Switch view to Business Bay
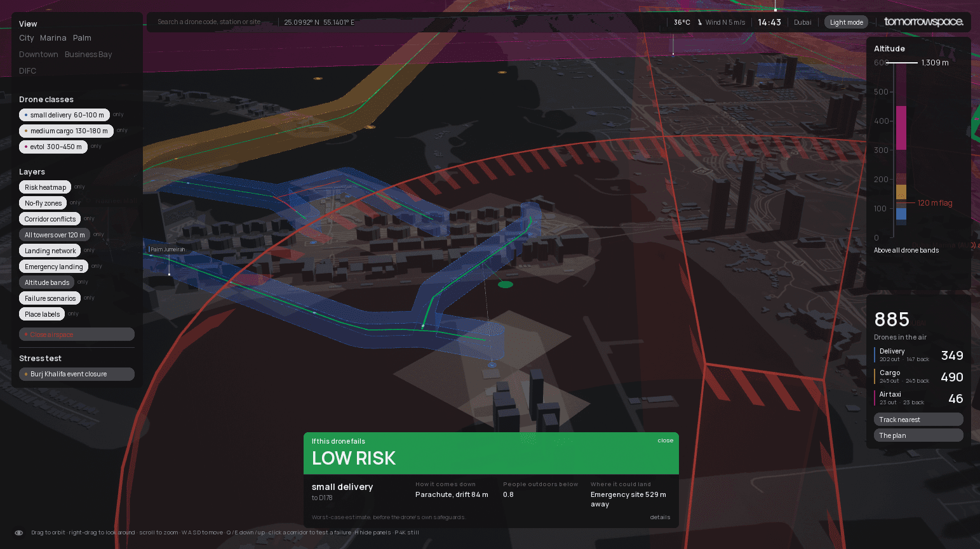The height and width of the screenshot is (549, 980). (88, 55)
